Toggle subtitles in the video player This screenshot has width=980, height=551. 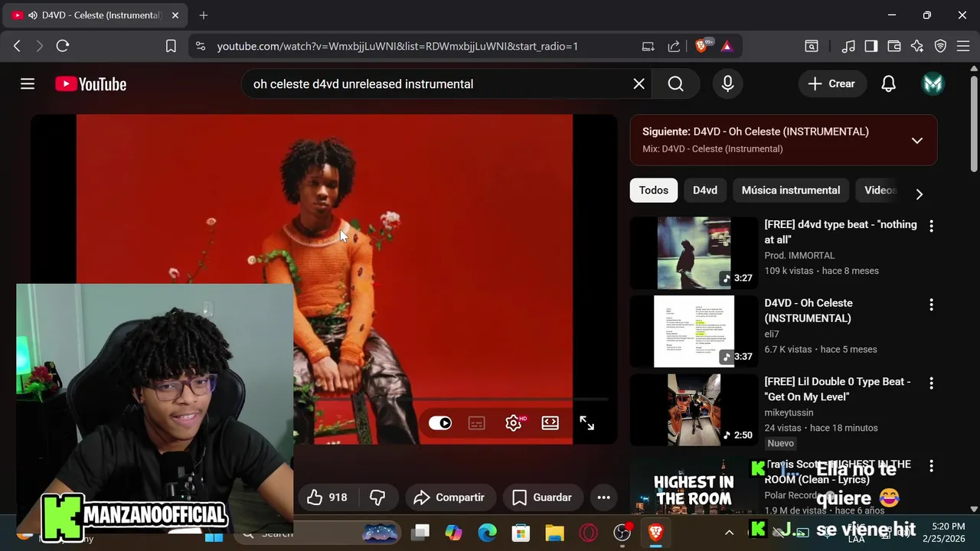tap(477, 423)
